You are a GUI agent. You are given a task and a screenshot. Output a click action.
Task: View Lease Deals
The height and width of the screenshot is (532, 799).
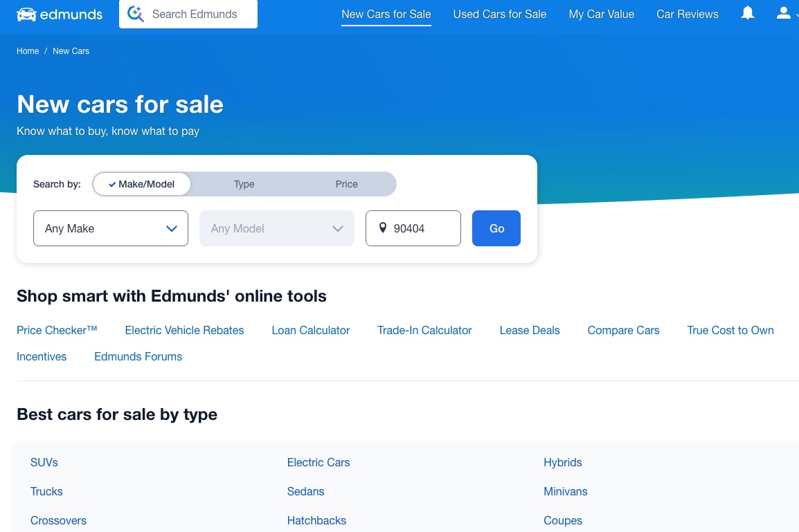click(530, 330)
